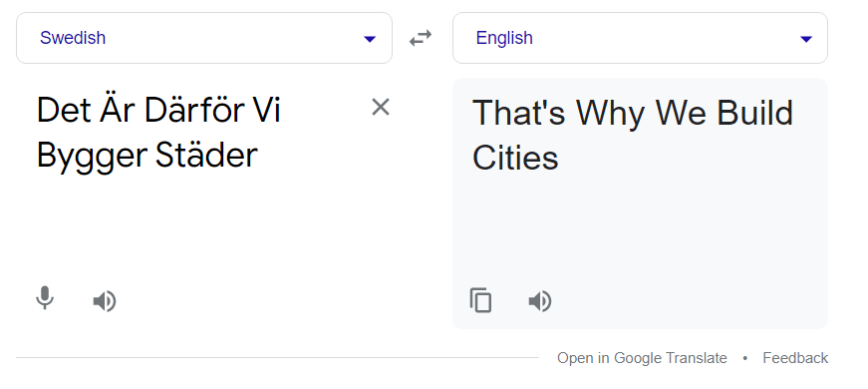This screenshot has width=868, height=389.
Task: Open in Google Translate
Action: (642, 358)
